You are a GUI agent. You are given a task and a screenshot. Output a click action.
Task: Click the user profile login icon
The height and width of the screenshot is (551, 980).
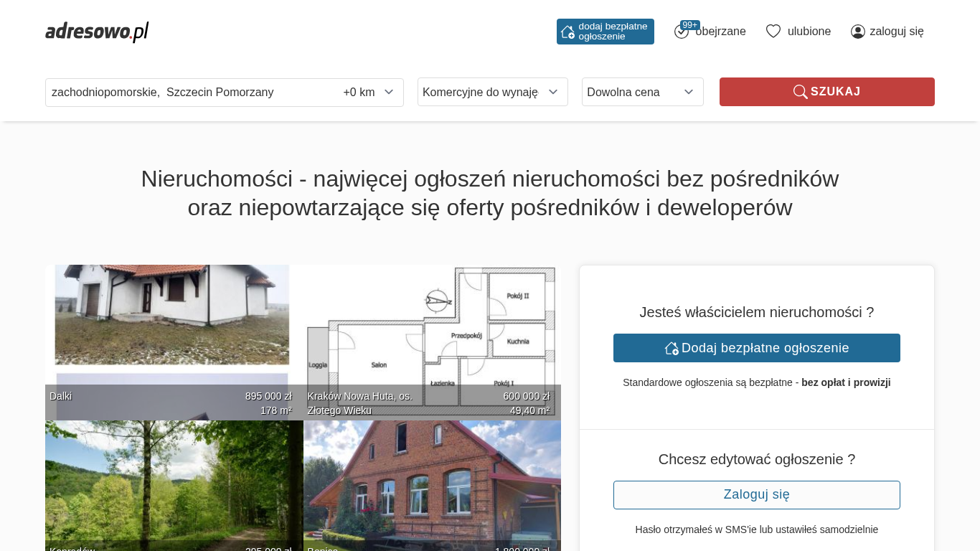tap(857, 32)
